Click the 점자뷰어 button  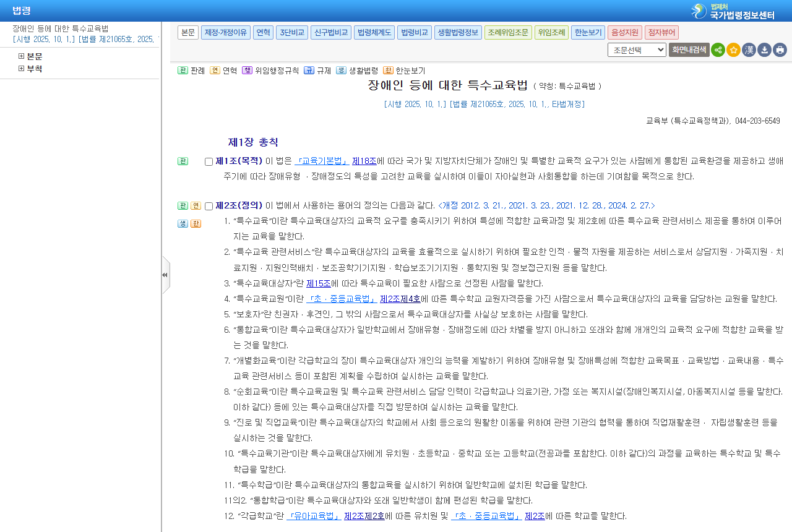661,33
